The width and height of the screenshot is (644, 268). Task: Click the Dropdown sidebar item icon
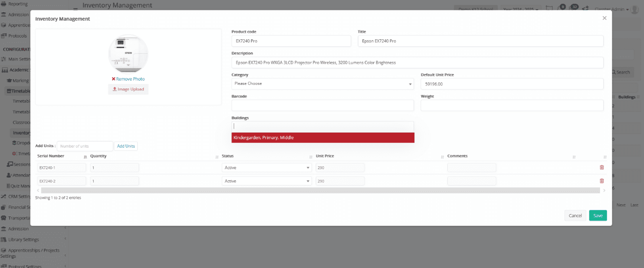(x=14, y=143)
